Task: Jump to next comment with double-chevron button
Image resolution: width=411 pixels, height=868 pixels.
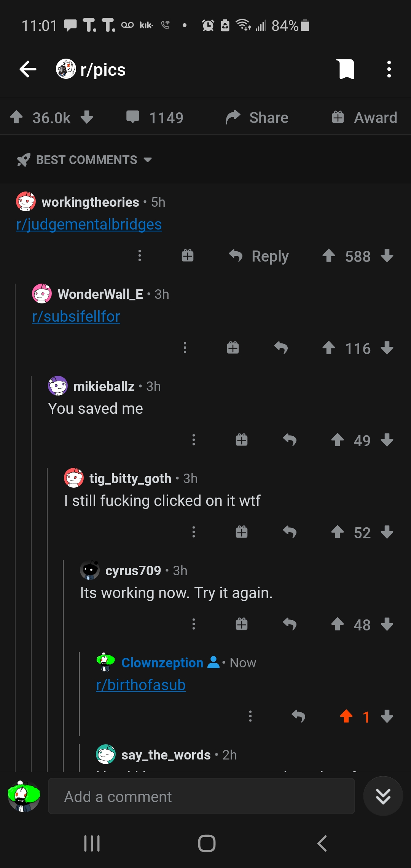Action: pyautogui.click(x=383, y=796)
